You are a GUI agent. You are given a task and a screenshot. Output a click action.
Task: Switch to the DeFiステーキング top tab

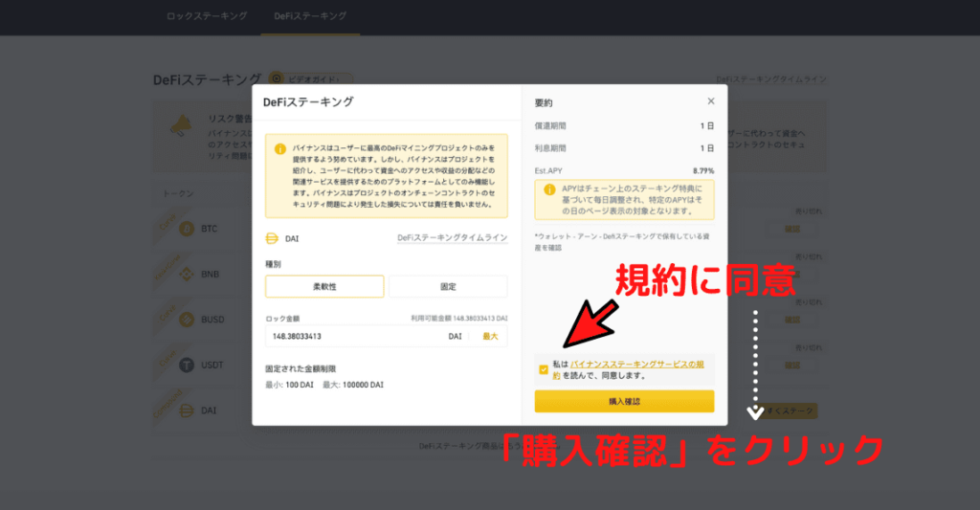click(x=310, y=16)
